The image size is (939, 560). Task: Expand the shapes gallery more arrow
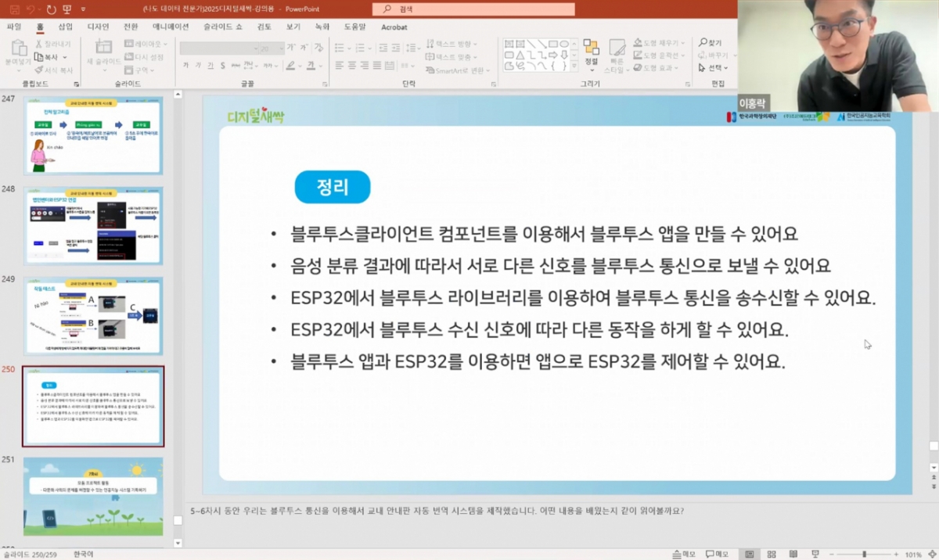point(576,66)
